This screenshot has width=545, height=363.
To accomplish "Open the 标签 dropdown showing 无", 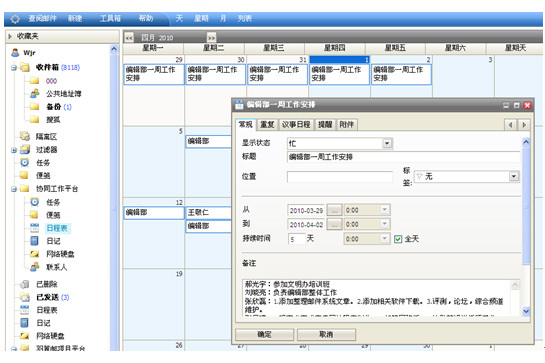I will tap(513, 177).
